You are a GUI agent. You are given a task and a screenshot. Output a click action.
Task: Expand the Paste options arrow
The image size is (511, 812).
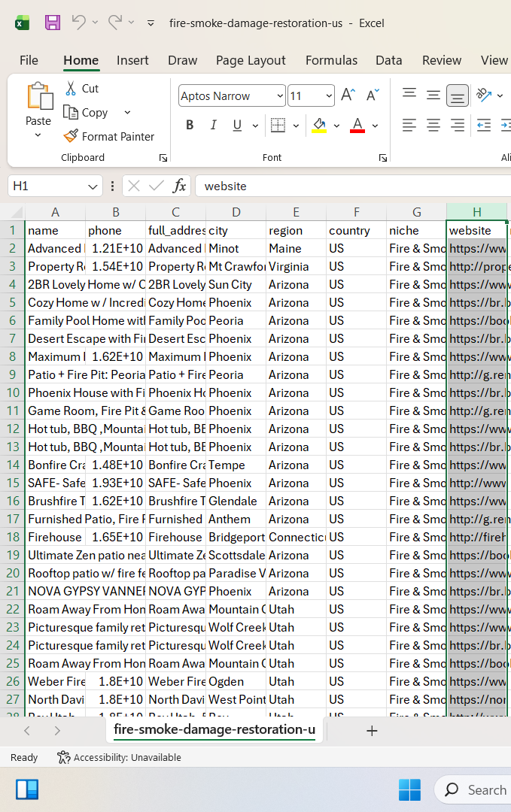click(x=38, y=135)
